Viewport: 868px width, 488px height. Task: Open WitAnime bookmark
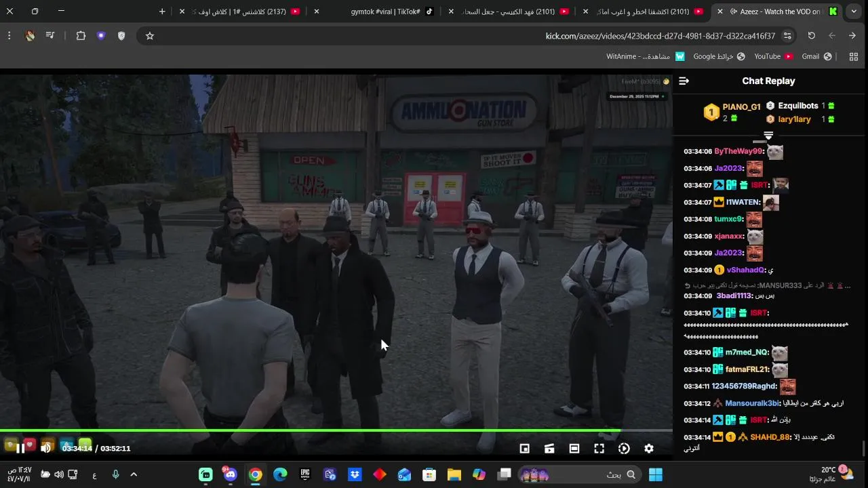646,56
